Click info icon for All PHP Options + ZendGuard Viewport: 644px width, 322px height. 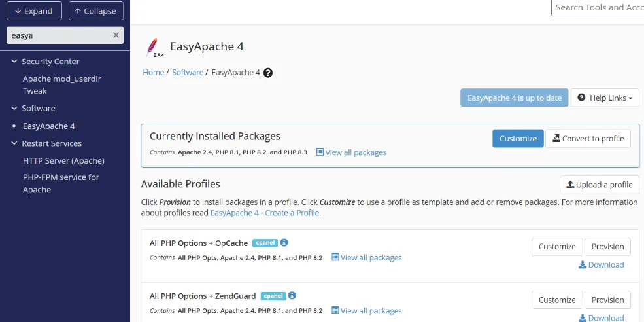(292, 296)
